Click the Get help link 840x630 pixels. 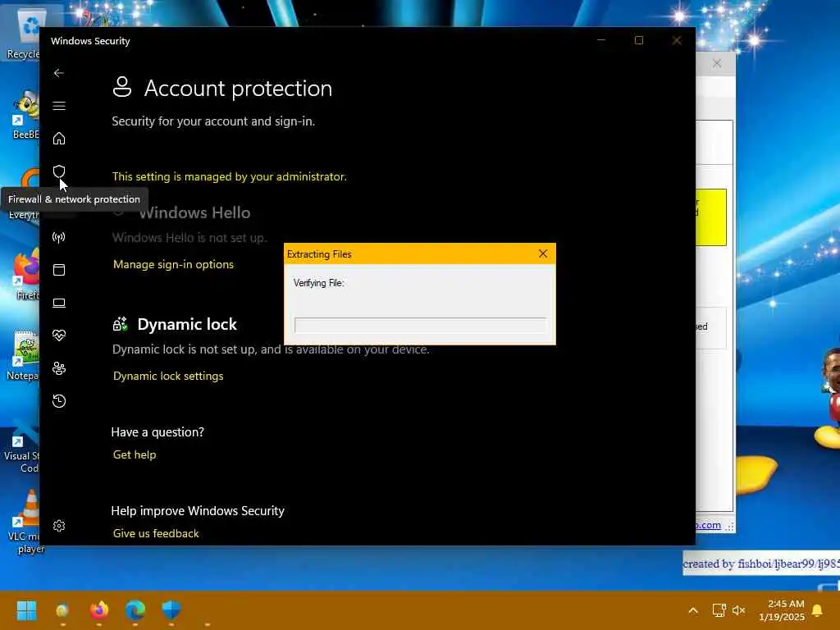(135, 454)
